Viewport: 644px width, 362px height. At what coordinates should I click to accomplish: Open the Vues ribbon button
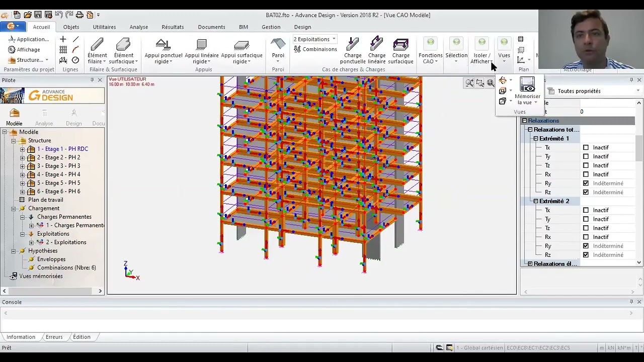[x=504, y=50]
